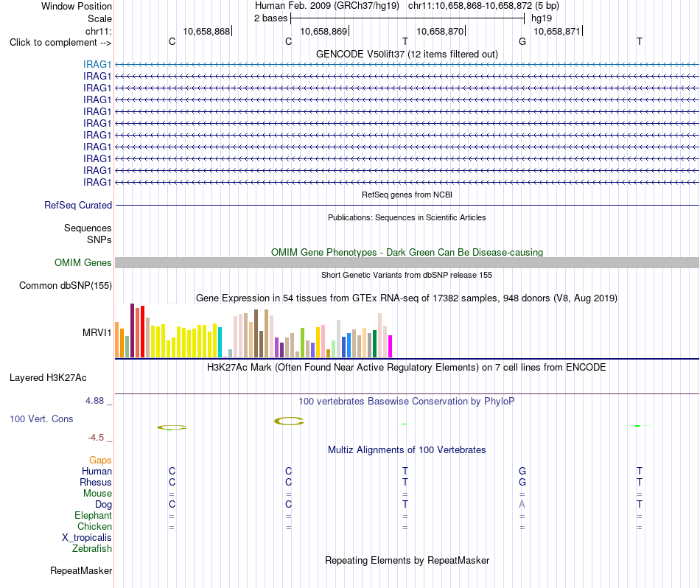700x588 pixels.
Task: Click the 'Click to complement -->' label
Action: 60,43
